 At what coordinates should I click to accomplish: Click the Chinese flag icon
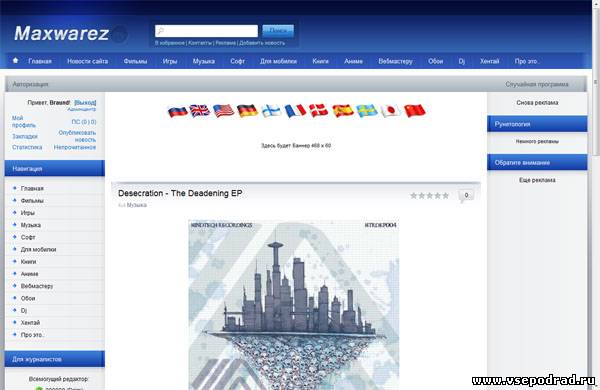(x=414, y=111)
